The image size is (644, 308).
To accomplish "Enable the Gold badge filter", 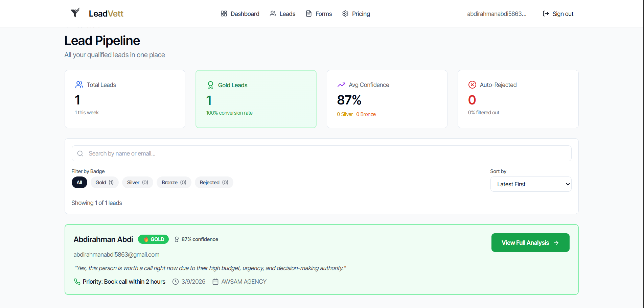I will click(104, 182).
